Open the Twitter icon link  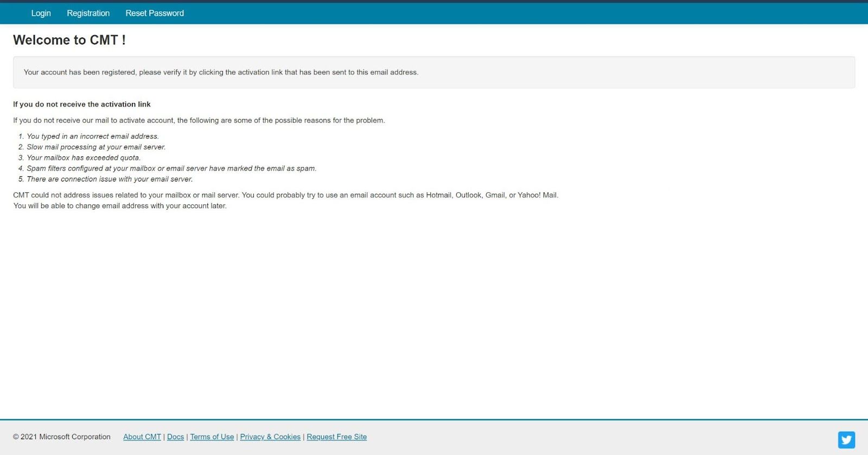pos(846,440)
